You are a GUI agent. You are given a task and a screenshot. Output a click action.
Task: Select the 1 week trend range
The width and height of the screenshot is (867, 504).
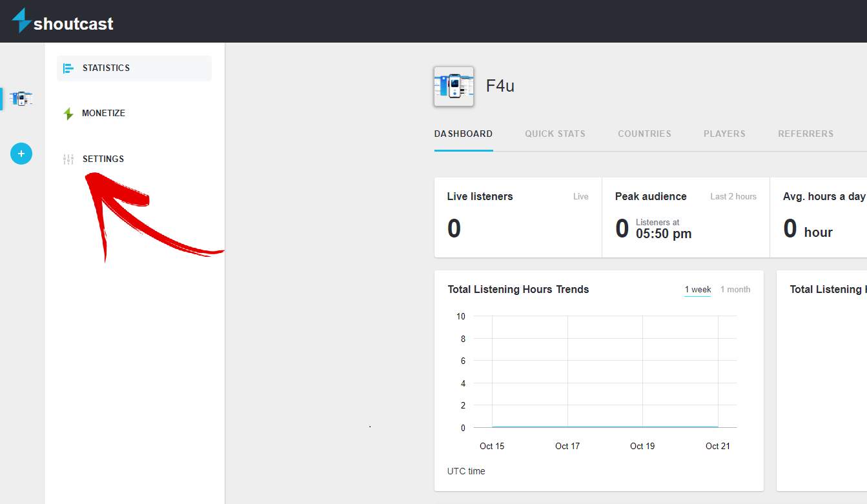(698, 290)
